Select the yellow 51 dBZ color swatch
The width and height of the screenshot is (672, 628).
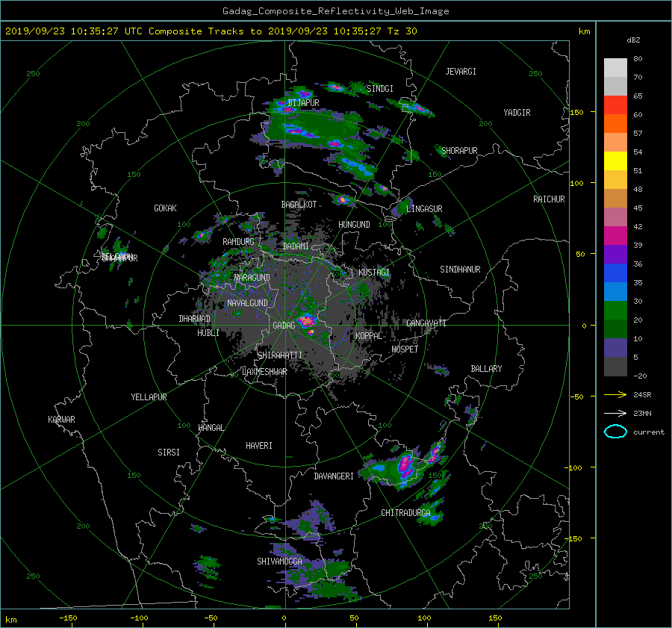[x=615, y=161]
